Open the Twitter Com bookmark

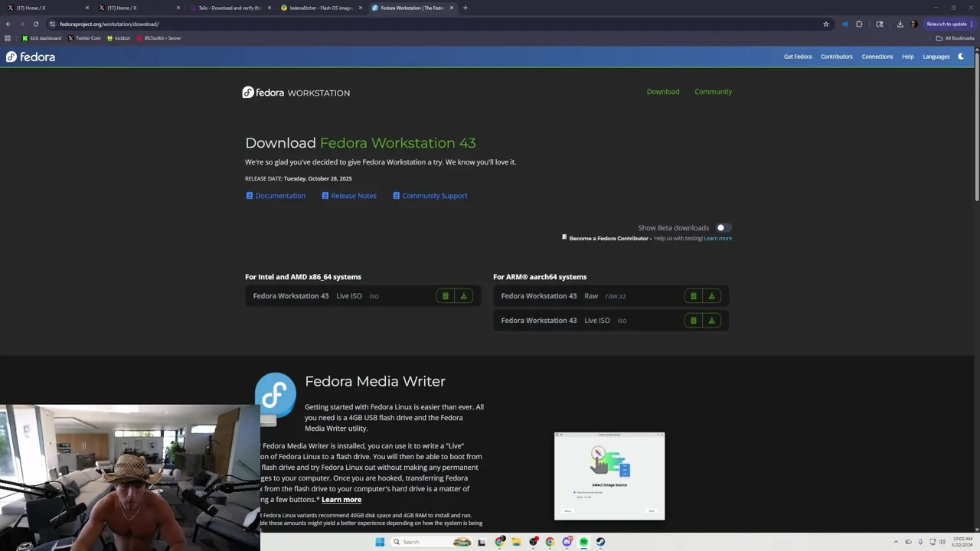[x=84, y=38]
